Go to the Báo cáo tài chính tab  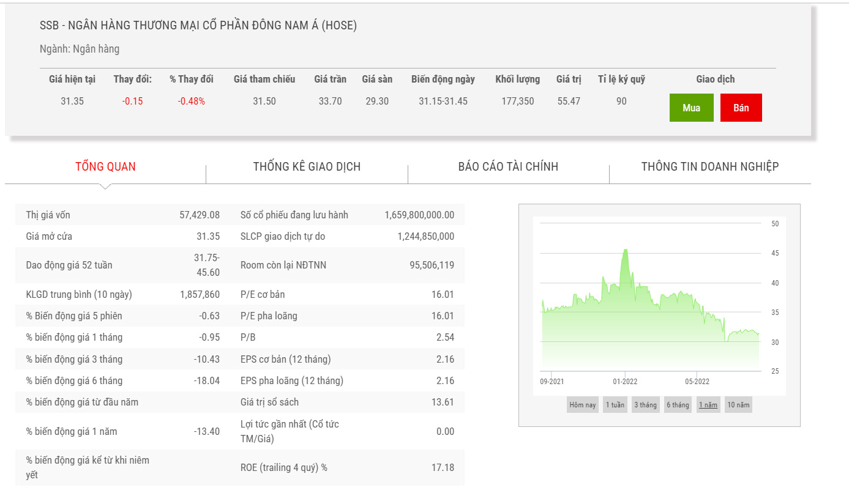click(508, 166)
